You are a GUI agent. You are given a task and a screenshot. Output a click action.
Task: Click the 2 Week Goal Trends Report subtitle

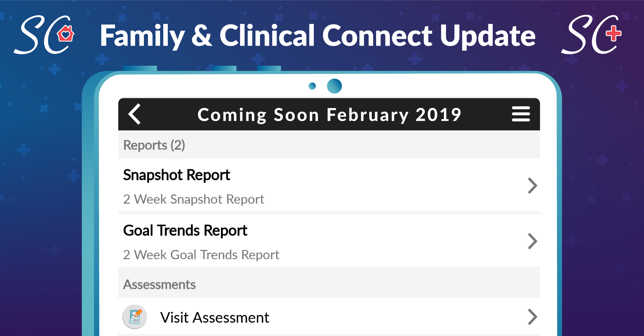(201, 255)
